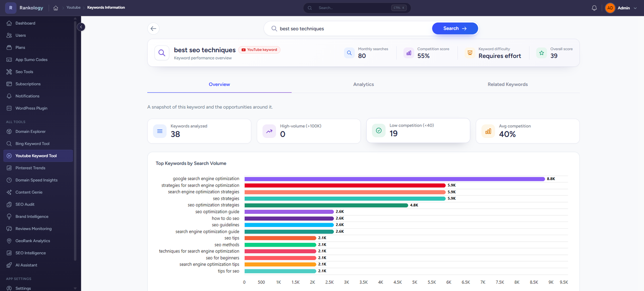
Task: Click the Low competition (<40) card
Action: 418,131
